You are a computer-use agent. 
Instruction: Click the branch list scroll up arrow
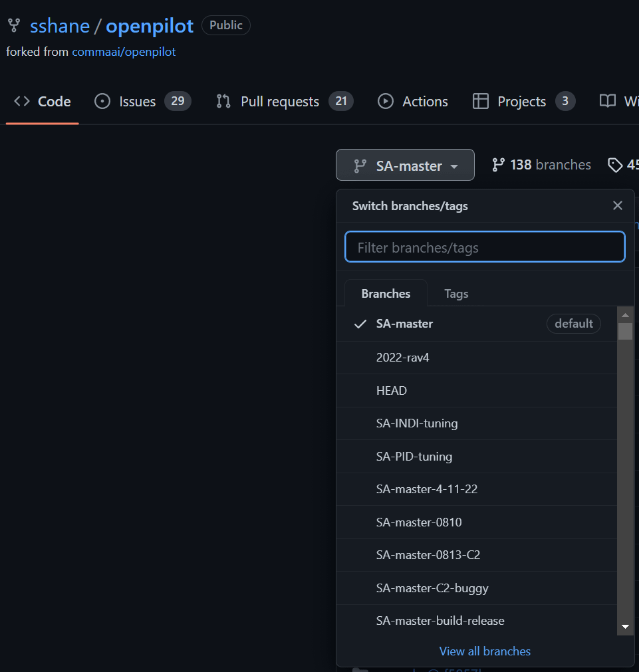coord(625,315)
